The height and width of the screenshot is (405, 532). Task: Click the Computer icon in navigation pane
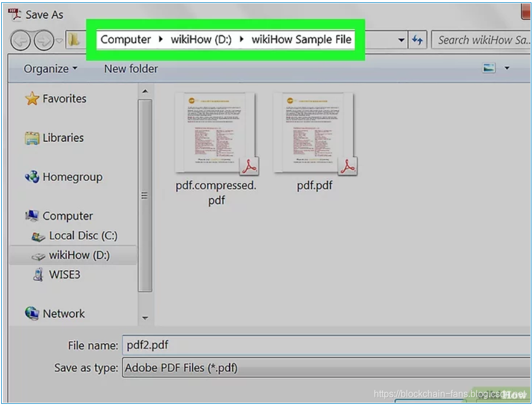(x=32, y=215)
